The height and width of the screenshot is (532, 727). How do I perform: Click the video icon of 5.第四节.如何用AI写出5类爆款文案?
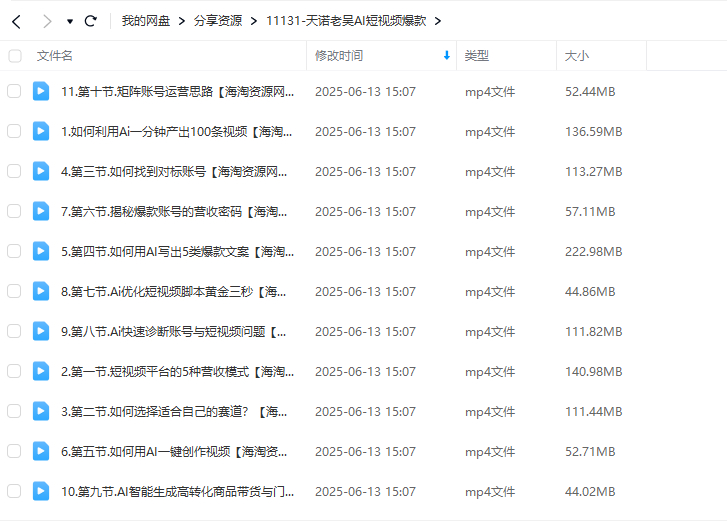click(x=41, y=251)
